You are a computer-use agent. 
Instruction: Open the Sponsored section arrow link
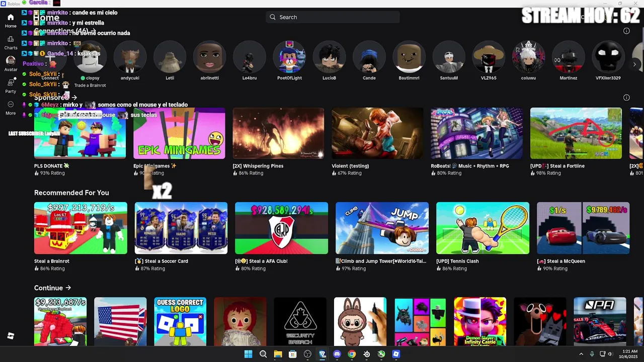click(x=74, y=98)
